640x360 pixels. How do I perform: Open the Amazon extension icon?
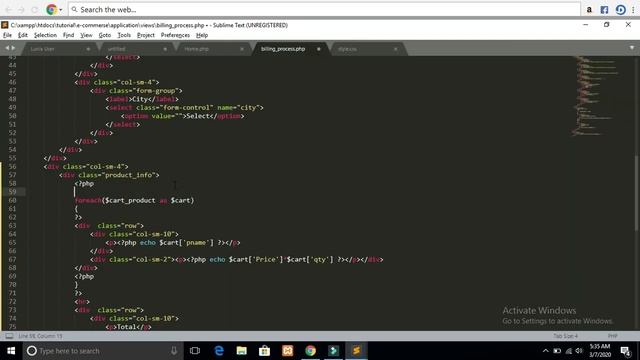[x=589, y=9]
